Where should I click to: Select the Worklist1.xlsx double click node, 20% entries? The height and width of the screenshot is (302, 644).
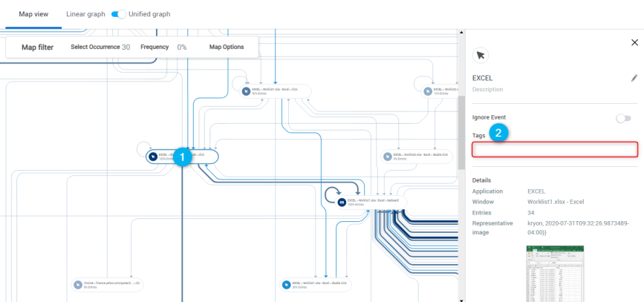click(316, 285)
